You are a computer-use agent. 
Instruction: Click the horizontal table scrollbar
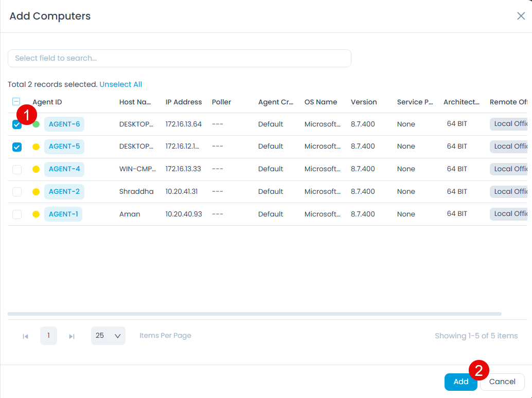(254, 314)
